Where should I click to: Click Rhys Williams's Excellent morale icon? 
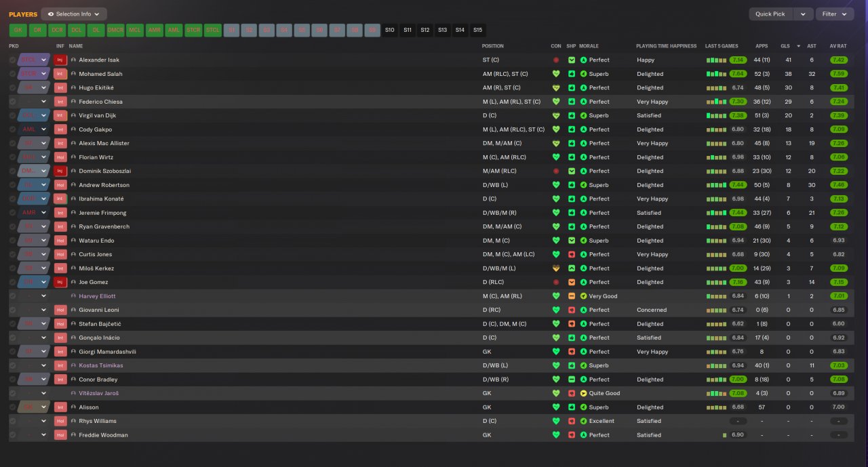tap(583, 421)
